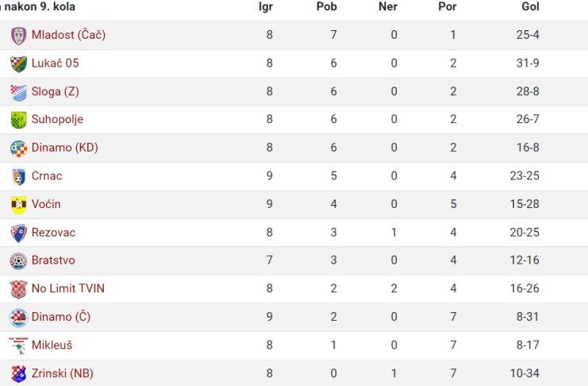
Task: Click the Mladost (Čač) club crest
Action: point(18,36)
